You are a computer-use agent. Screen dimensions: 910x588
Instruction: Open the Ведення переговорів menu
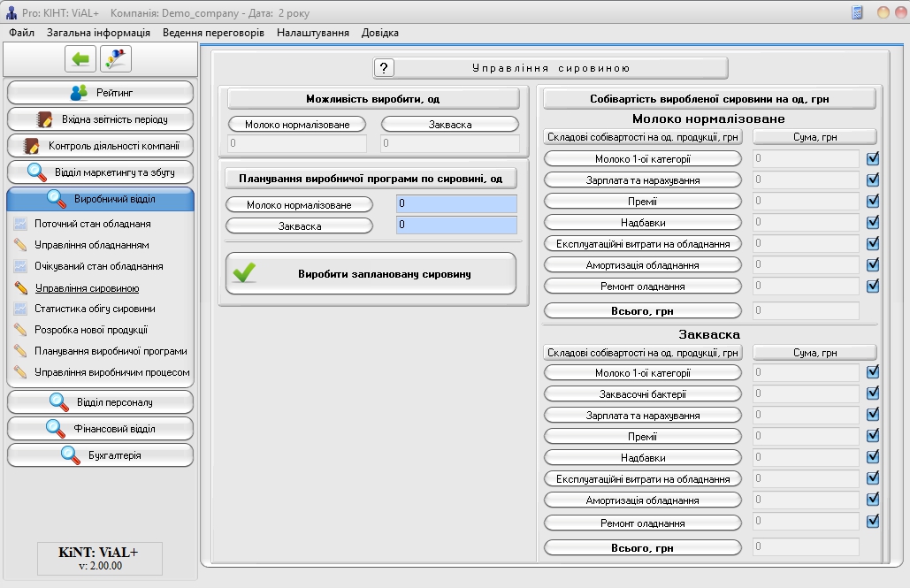point(213,33)
